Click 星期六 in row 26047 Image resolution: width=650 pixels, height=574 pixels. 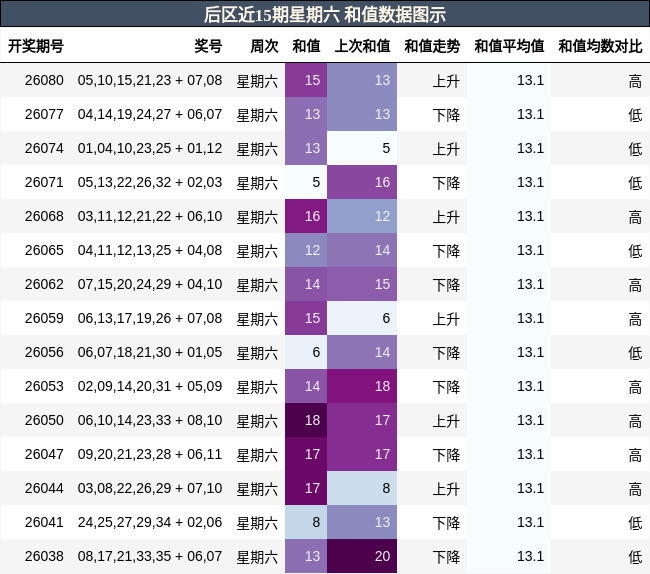(x=257, y=455)
